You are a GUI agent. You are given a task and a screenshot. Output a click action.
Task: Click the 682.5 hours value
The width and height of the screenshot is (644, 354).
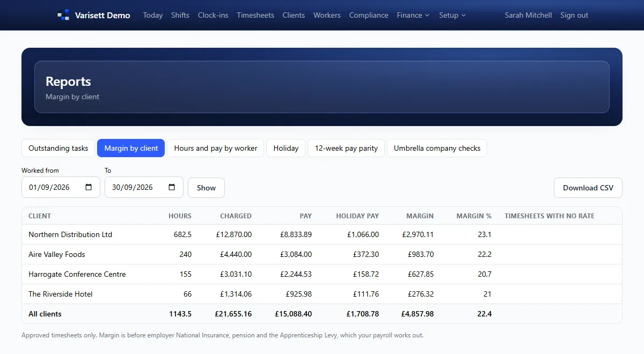(182, 234)
